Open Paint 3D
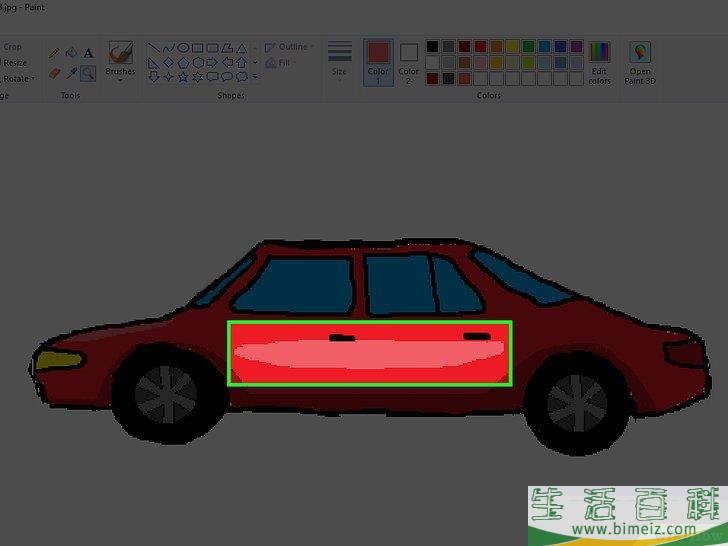The height and width of the screenshot is (546, 728). click(x=640, y=63)
